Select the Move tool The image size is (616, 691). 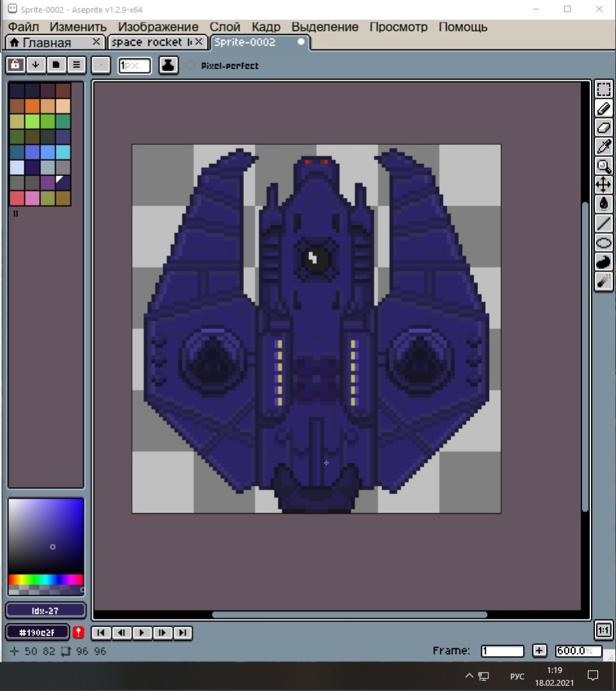pos(604,186)
